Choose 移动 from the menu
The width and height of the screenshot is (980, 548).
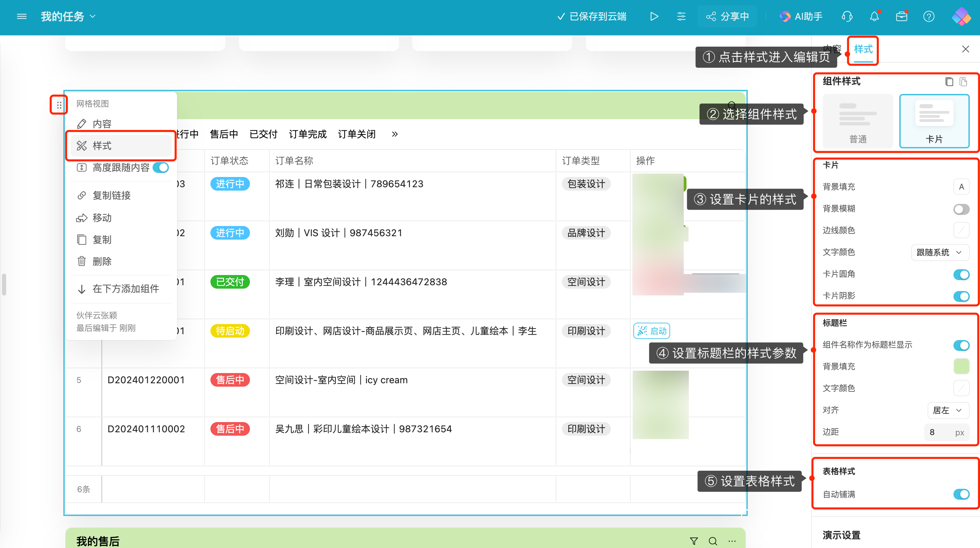point(121,218)
